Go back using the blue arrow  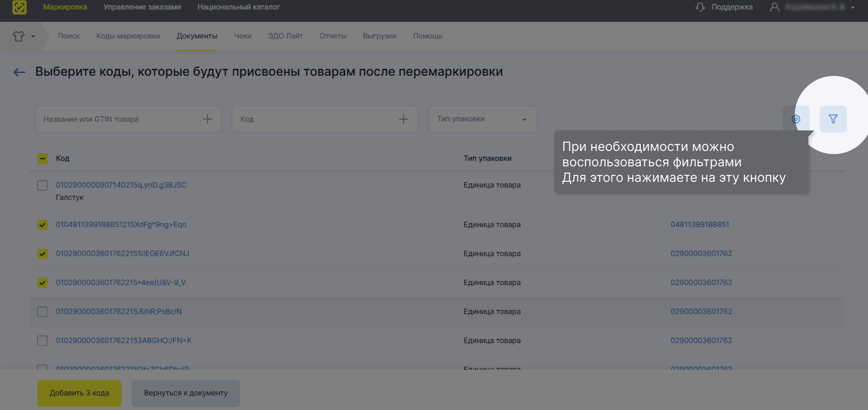pyautogui.click(x=19, y=72)
